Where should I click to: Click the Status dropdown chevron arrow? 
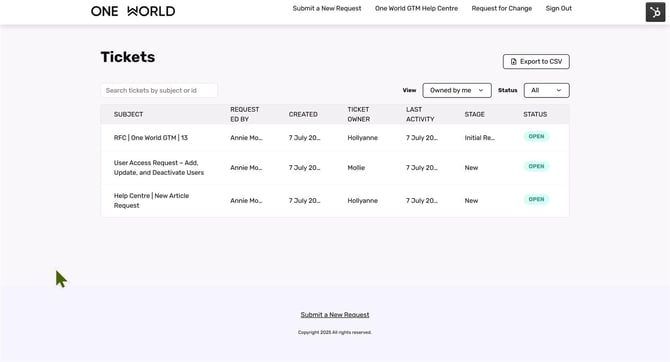pos(558,90)
